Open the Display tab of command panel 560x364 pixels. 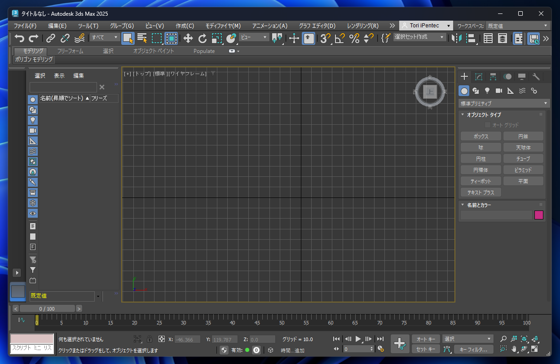click(522, 76)
